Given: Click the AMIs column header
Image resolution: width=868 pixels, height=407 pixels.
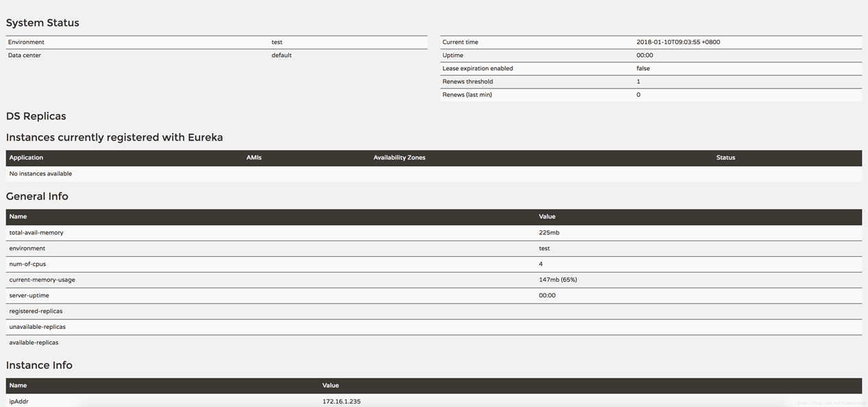Looking at the screenshot, I should (x=253, y=158).
